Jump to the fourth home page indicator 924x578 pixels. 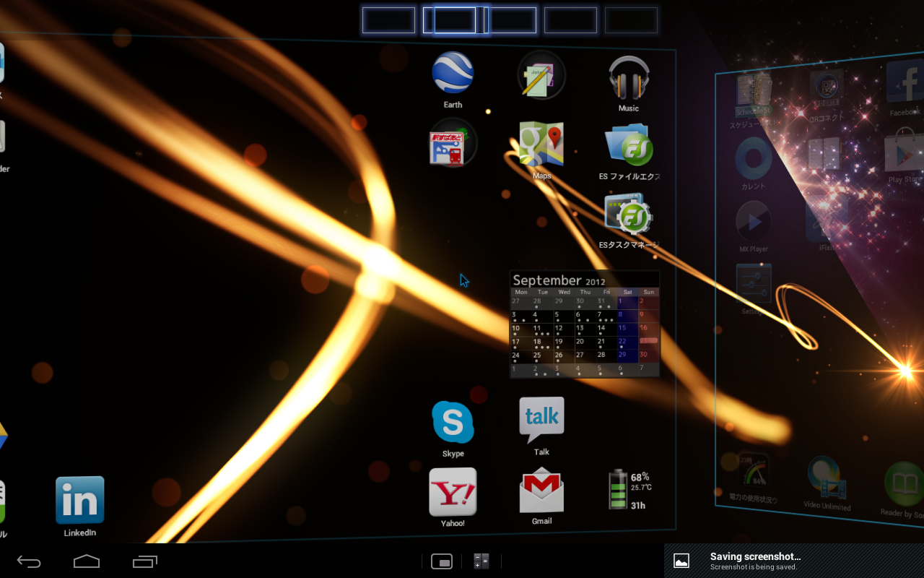click(570, 20)
